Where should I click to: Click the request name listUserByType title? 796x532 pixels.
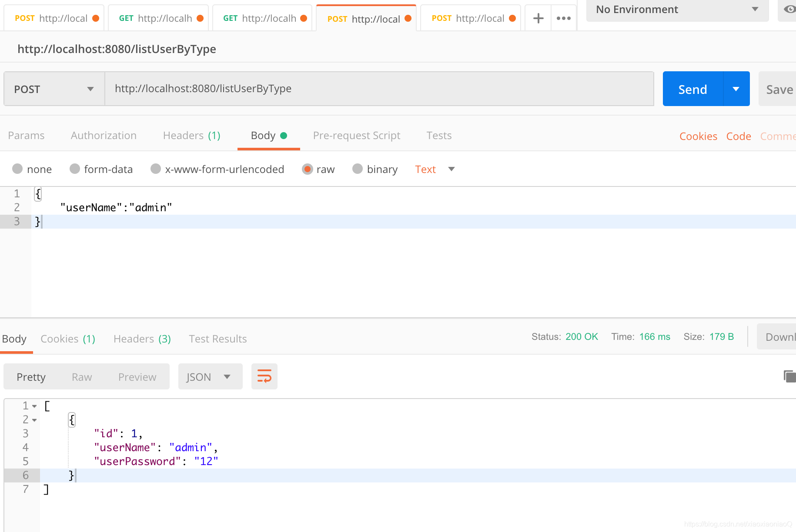coord(117,49)
